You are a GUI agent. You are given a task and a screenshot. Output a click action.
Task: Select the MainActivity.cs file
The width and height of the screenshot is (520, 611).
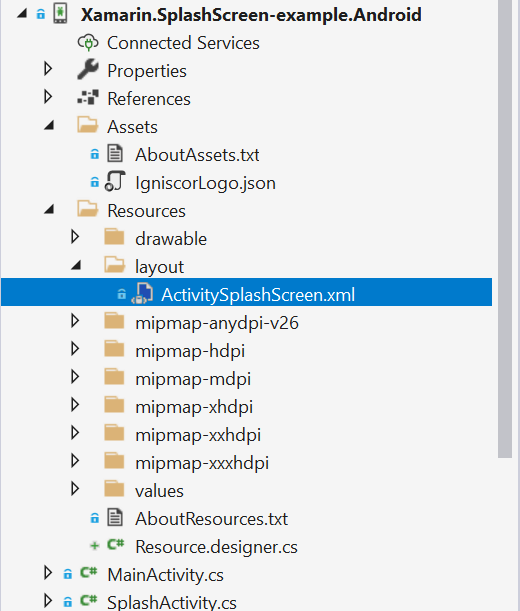click(166, 576)
